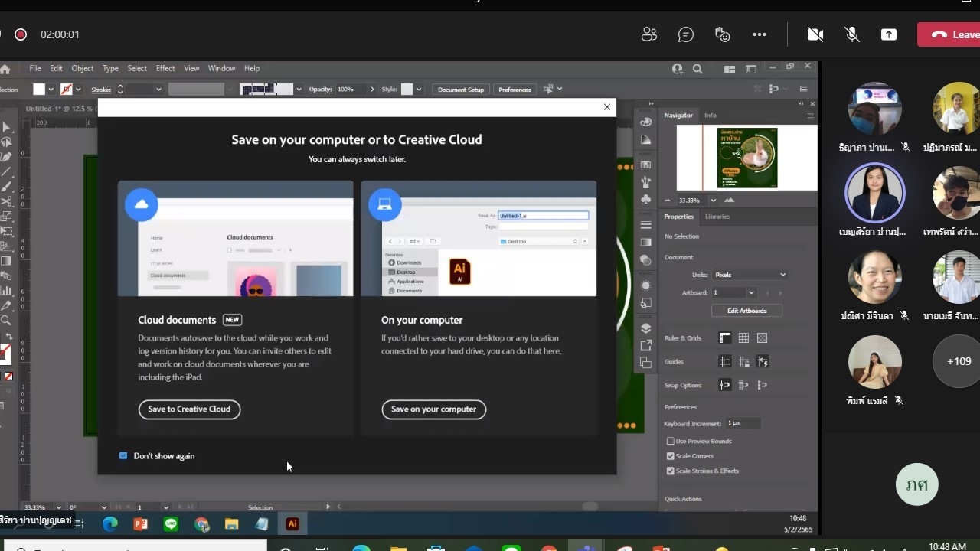This screenshot has width=980, height=551.
Task: Select the Paintbrush tool
Action: pos(7,186)
